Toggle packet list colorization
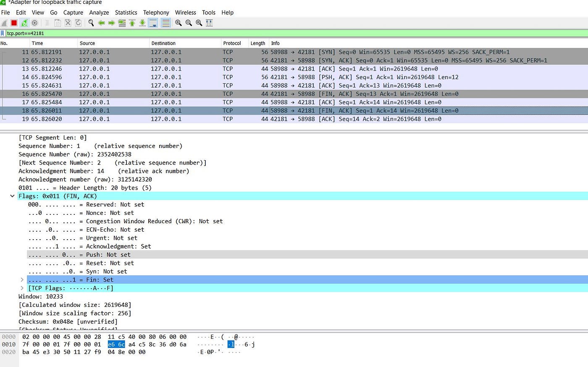Image resolution: width=588 pixels, height=367 pixels. point(165,23)
